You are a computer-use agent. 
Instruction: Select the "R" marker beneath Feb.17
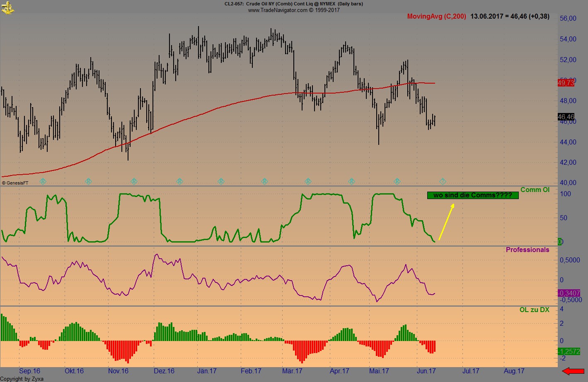tap(265, 181)
